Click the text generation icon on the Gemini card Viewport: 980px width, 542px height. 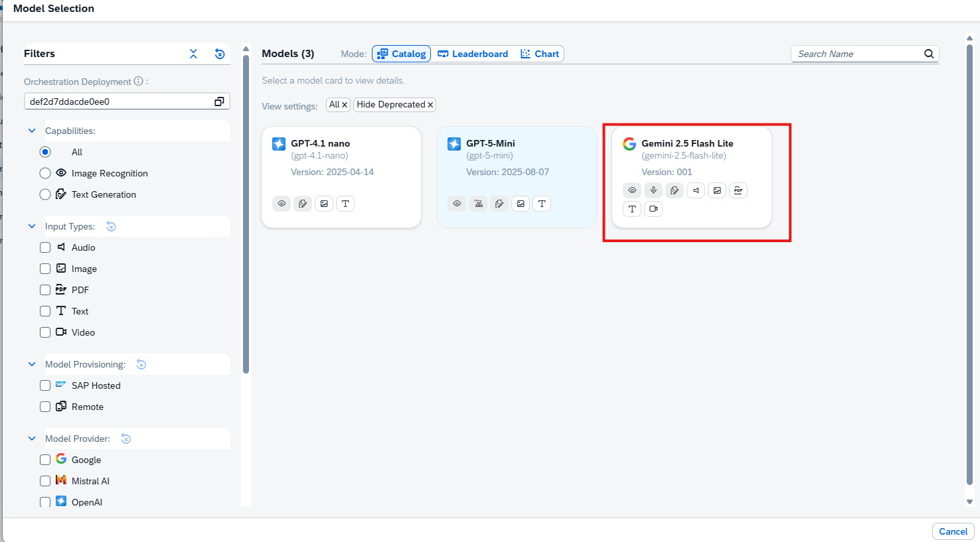tap(675, 190)
